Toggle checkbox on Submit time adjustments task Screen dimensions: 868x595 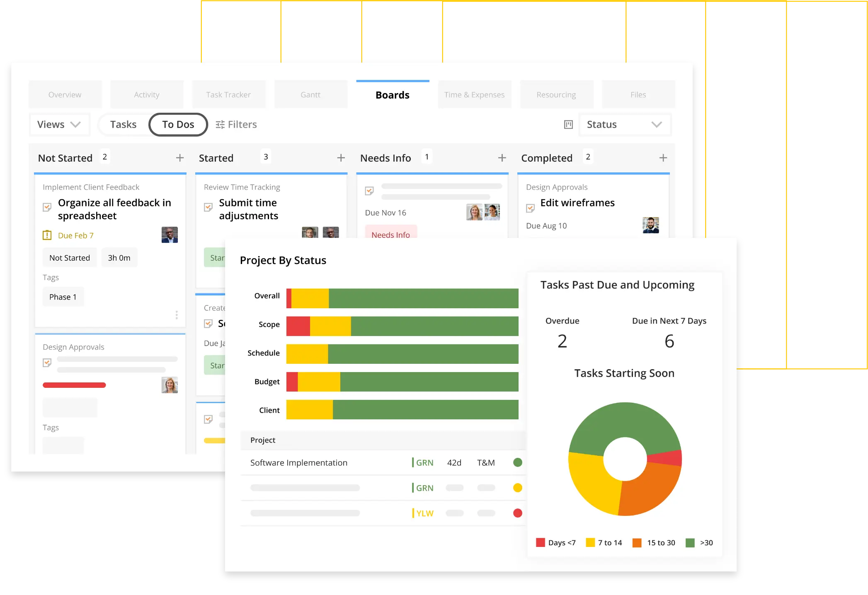coord(208,206)
